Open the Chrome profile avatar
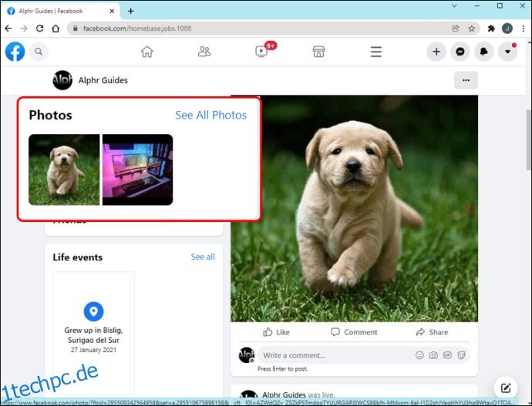The width and height of the screenshot is (532, 406). (507, 29)
